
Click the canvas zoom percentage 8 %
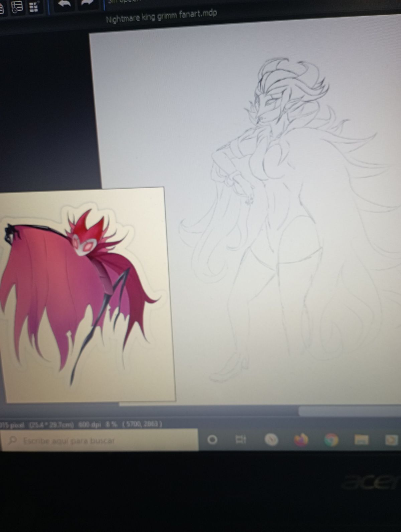(x=112, y=425)
